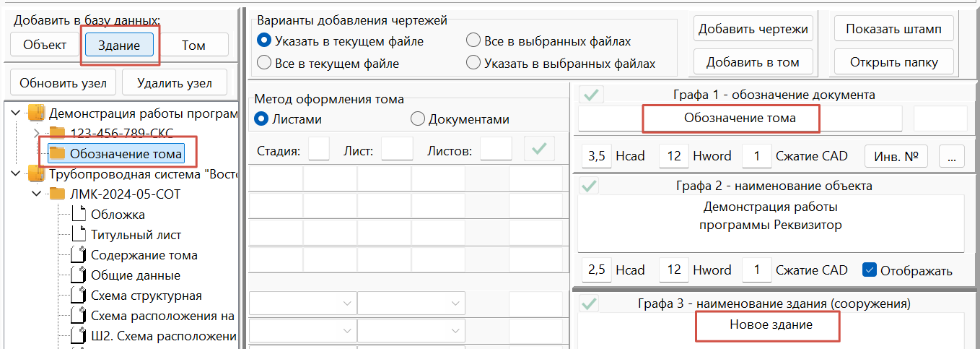
Task: Expand the 123-456-789-СКС node
Action: pyautogui.click(x=37, y=133)
